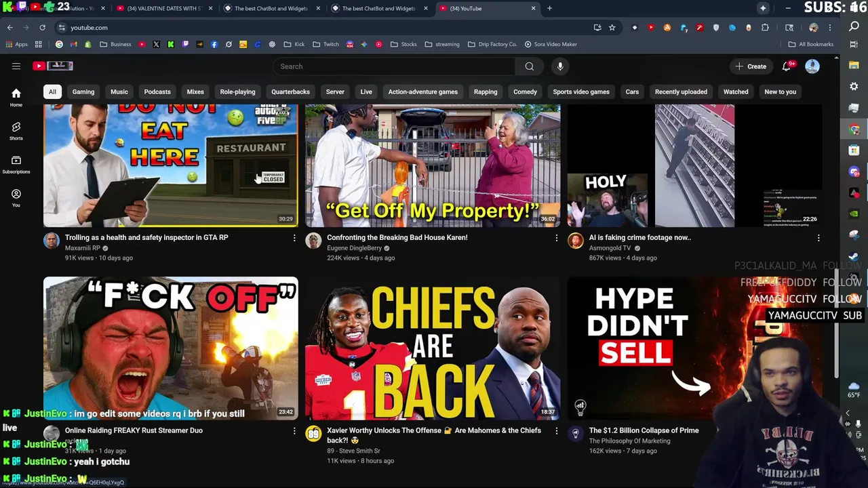Open options menu for AI crime footage video
This screenshot has height=488, width=868.
click(x=818, y=238)
